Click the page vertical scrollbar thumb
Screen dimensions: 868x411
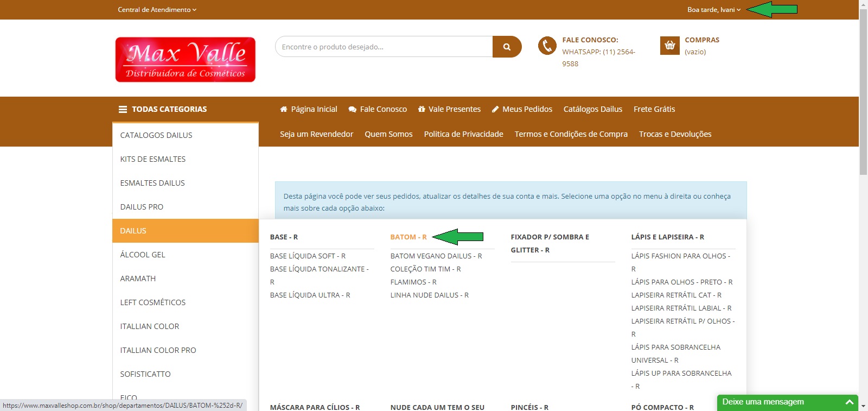(x=863, y=92)
